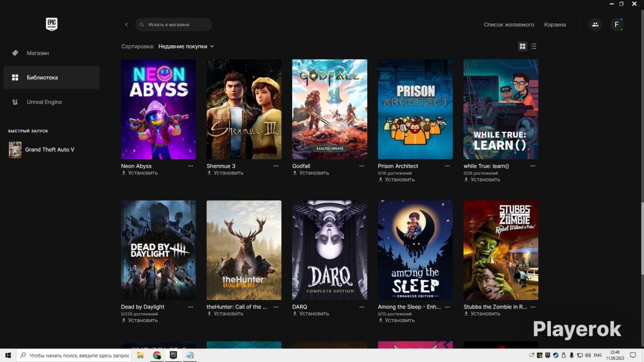Install Shenmue 3 via Установить
Viewport: 644px width, 362px height.
pos(225,173)
